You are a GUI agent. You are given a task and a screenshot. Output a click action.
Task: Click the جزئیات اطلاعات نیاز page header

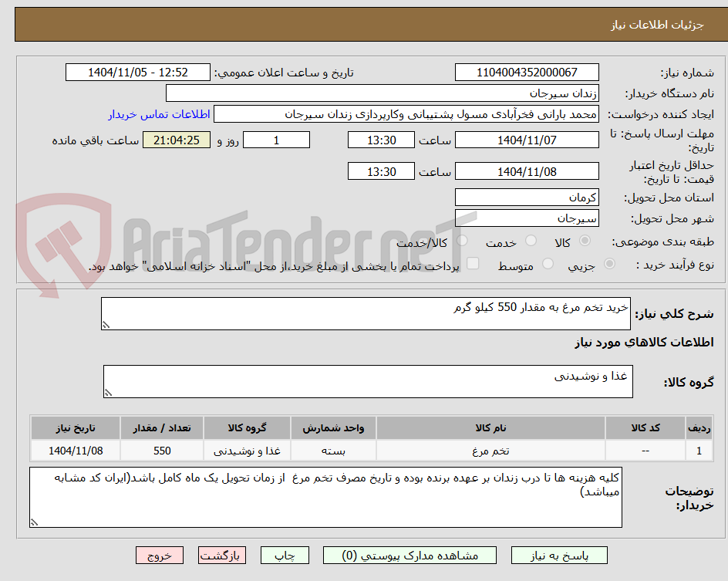pos(657,25)
